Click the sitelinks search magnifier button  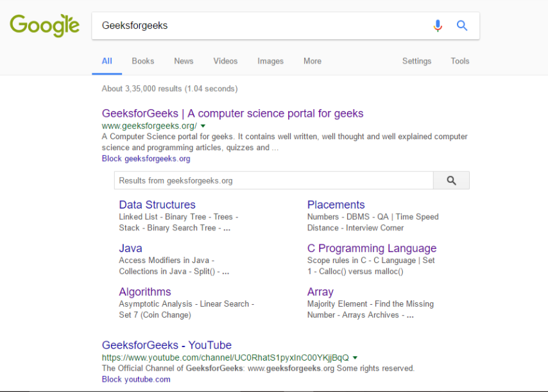(x=451, y=180)
